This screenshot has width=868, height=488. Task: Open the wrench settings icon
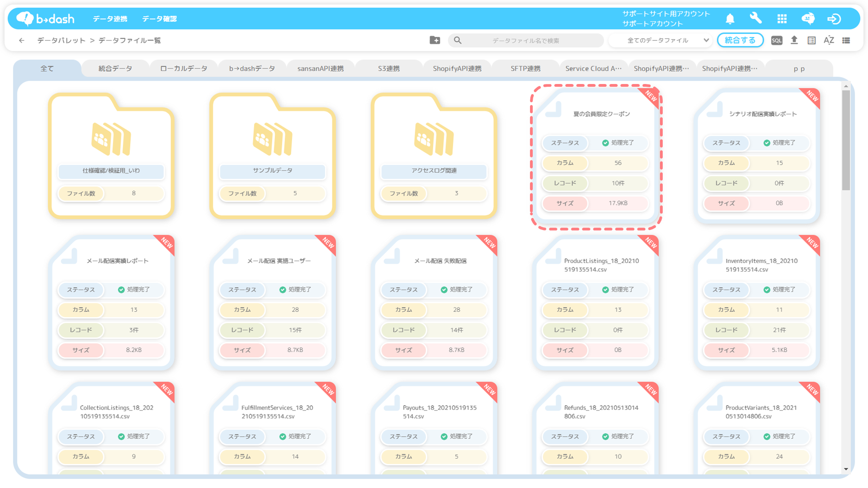point(755,18)
